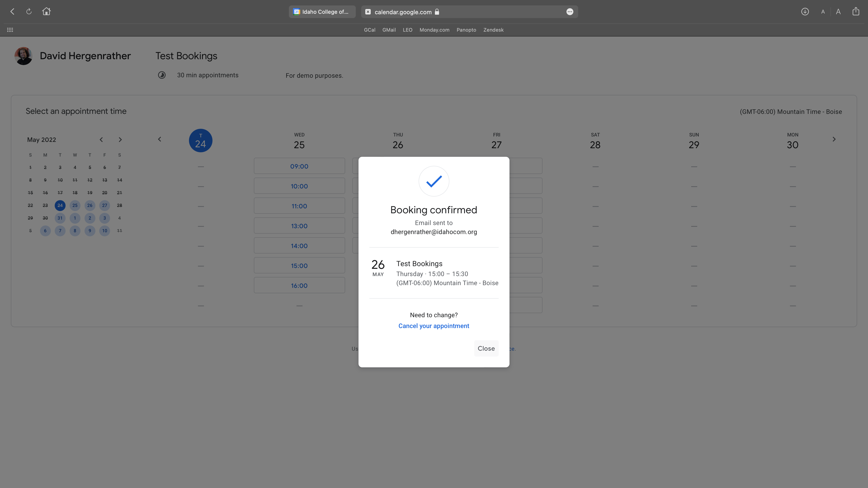
Task: Click the clock icon near 30 min appointments
Action: (x=162, y=75)
